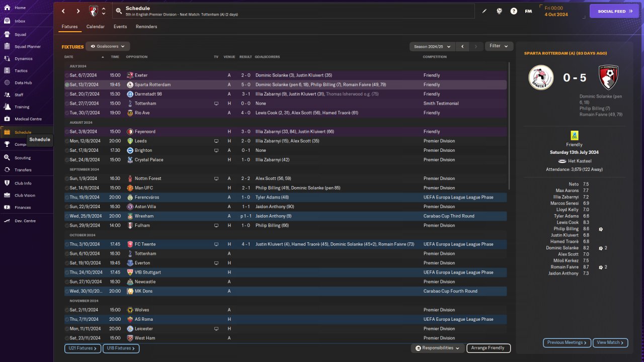This screenshot has width=644, height=362.
Task: Open Medical Centre from the sidebar
Action: pos(28,119)
